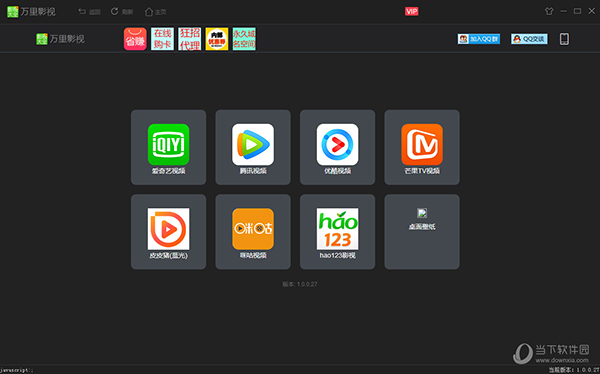Viewport: 600px width, 374px height.
Task: Open the Migu video tile
Action: (x=253, y=232)
